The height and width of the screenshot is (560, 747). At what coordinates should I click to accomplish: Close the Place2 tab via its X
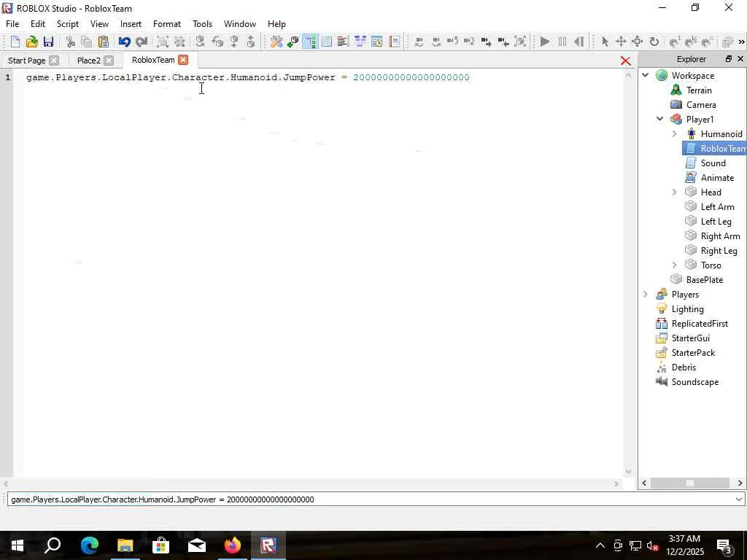(x=109, y=60)
